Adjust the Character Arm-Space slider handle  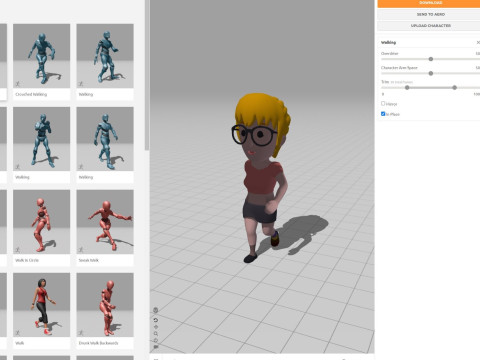(x=431, y=73)
